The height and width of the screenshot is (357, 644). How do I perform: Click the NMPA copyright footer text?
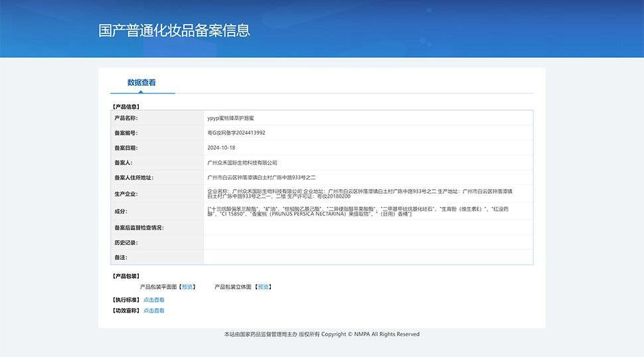(321, 334)
